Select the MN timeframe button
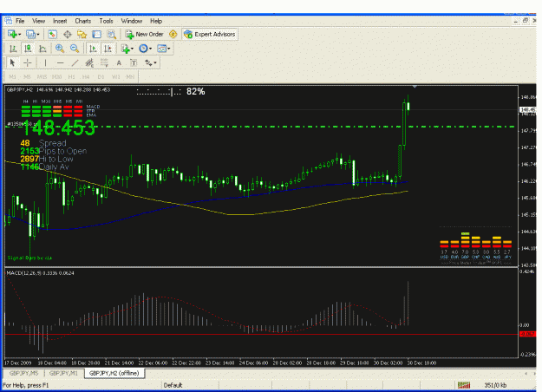This screenshot has height=392, width=542. [x=130, y=76]
